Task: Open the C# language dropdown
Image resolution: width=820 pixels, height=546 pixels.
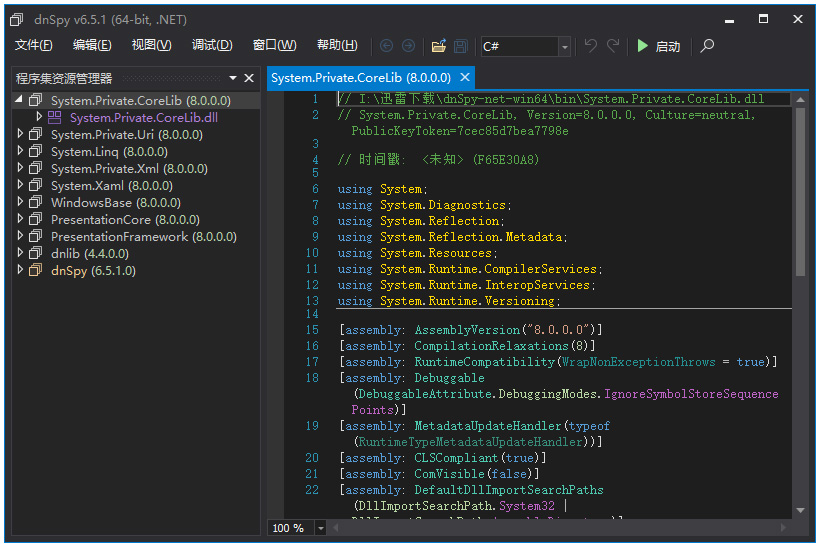Action: click(564, 47)
